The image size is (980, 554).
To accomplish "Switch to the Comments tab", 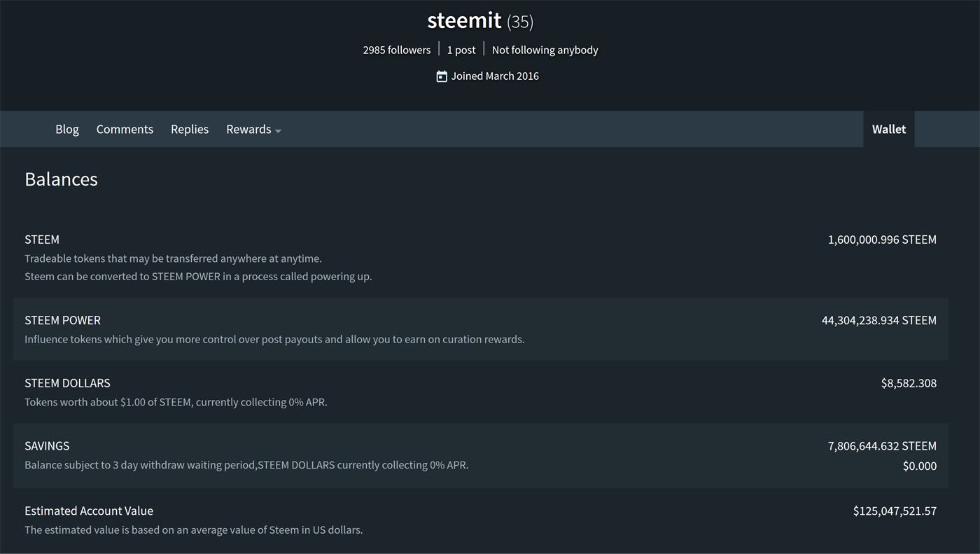I will pos(125,129).
